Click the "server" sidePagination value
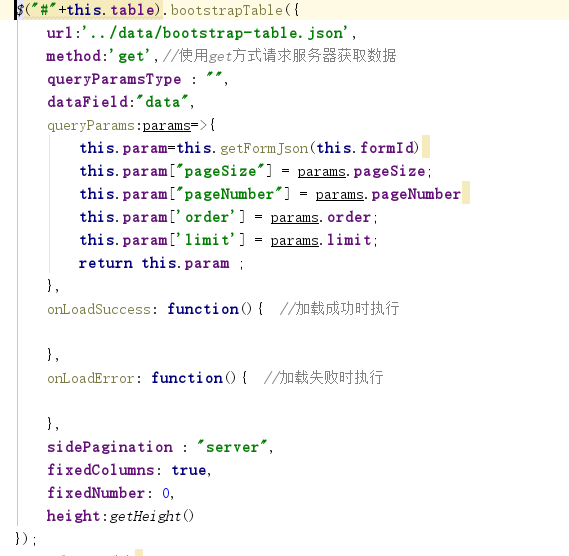Image resolution: width=569 pixels, height=556 pixels. point(232,447)
